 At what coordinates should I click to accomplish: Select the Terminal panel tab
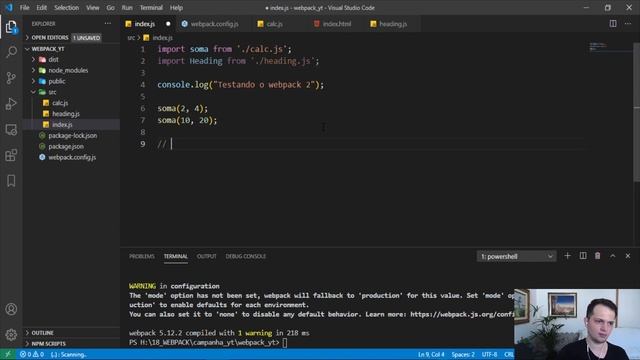click(x=176, y=256)
